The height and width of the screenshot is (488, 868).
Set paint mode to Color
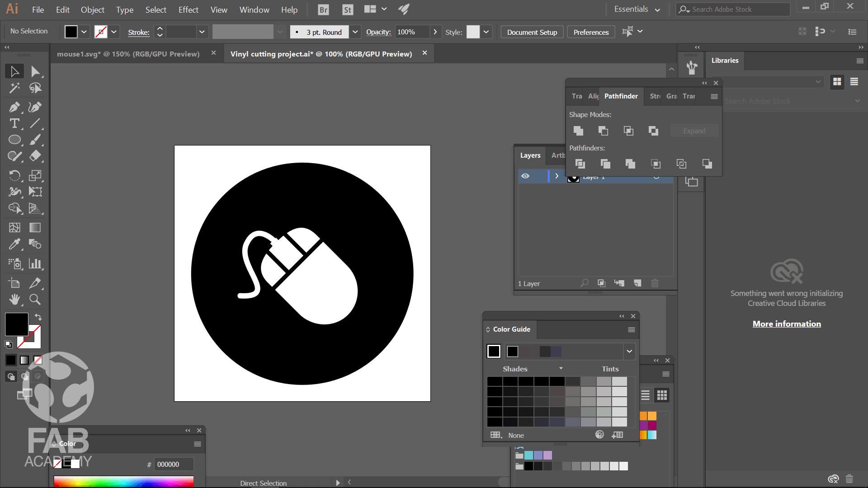click(11, 360)
